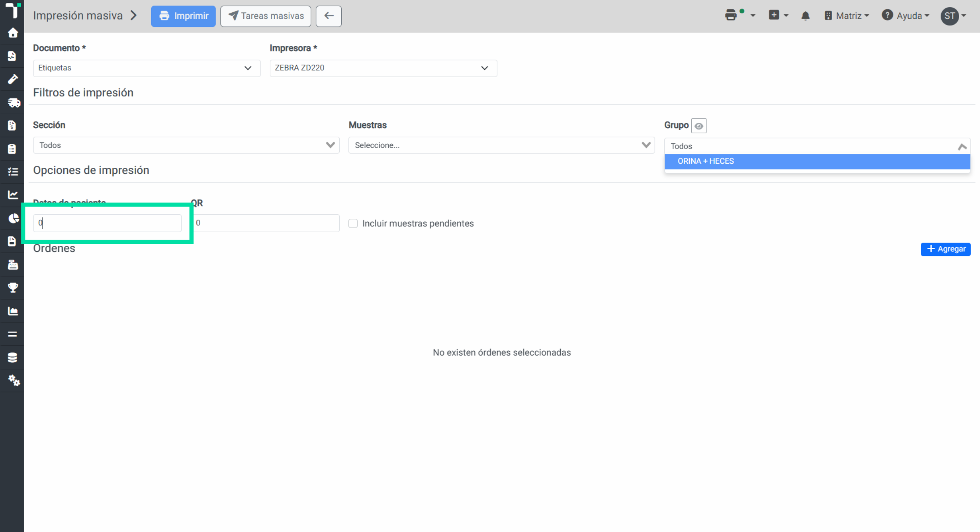Expand the Muestras Seleccione dropdown
Image resolution: width=980 pixels, height=532 pixels.
click(501, 145)
